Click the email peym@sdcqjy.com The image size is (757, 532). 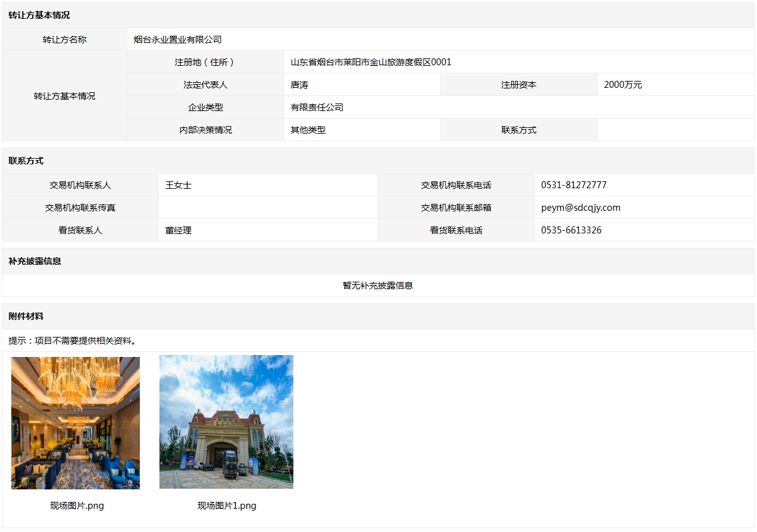(580, 208)
